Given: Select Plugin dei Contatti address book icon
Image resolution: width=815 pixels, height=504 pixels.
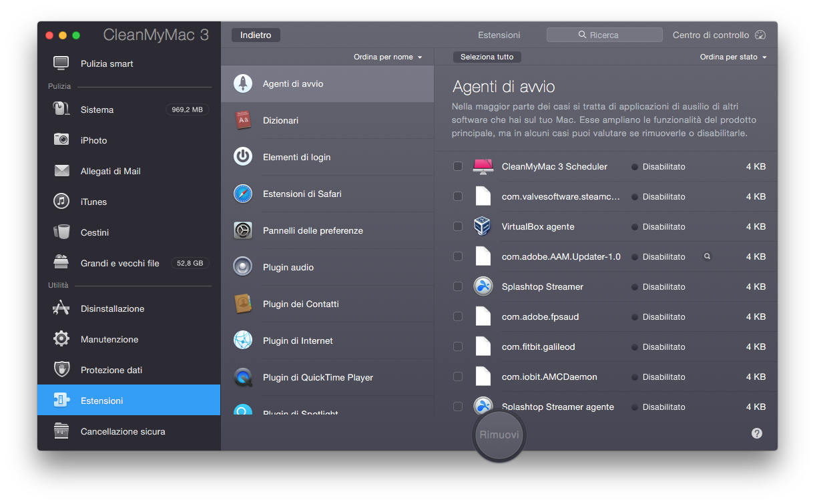Looking at the screenshot, I should point(243,304).
